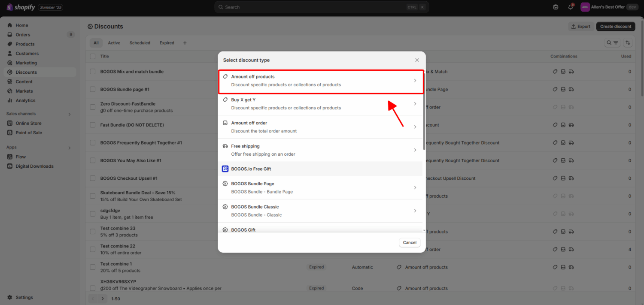
Task: Switch to the Expired tab
Action: click(167, 43)
